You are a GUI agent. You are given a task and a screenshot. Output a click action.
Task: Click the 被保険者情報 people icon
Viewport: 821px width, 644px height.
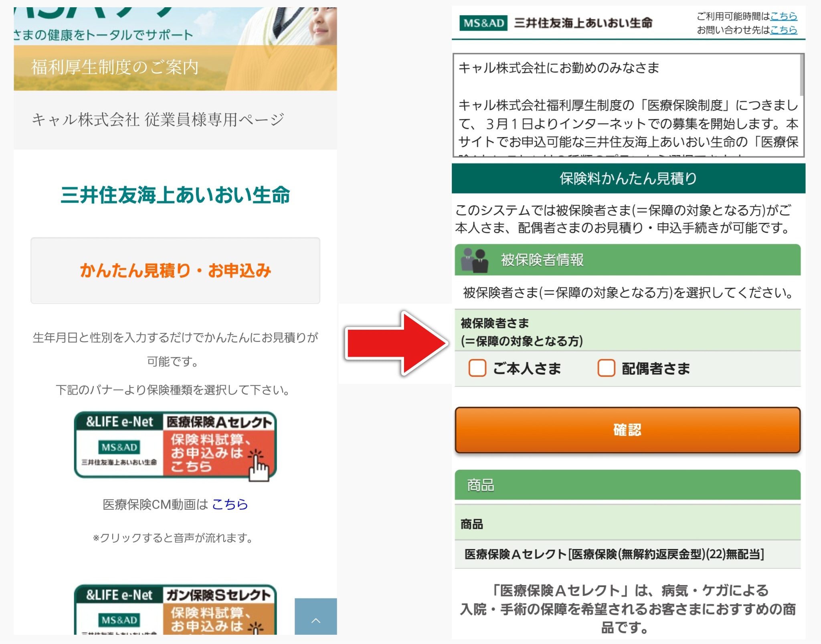474,260
